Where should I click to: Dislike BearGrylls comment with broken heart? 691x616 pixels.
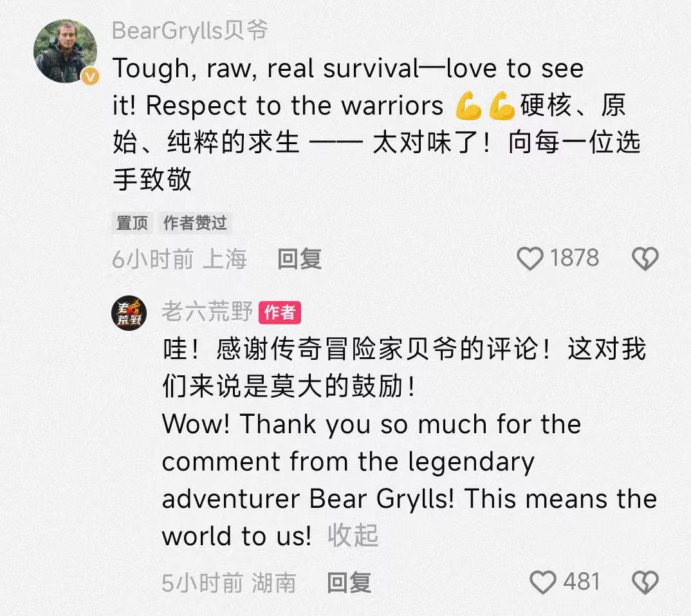coord(645,258)
